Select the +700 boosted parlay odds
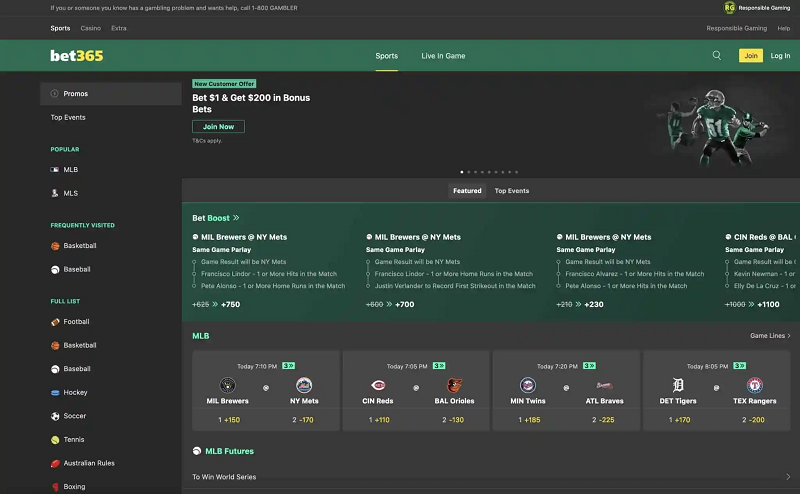800x494 pixels. 405,304
